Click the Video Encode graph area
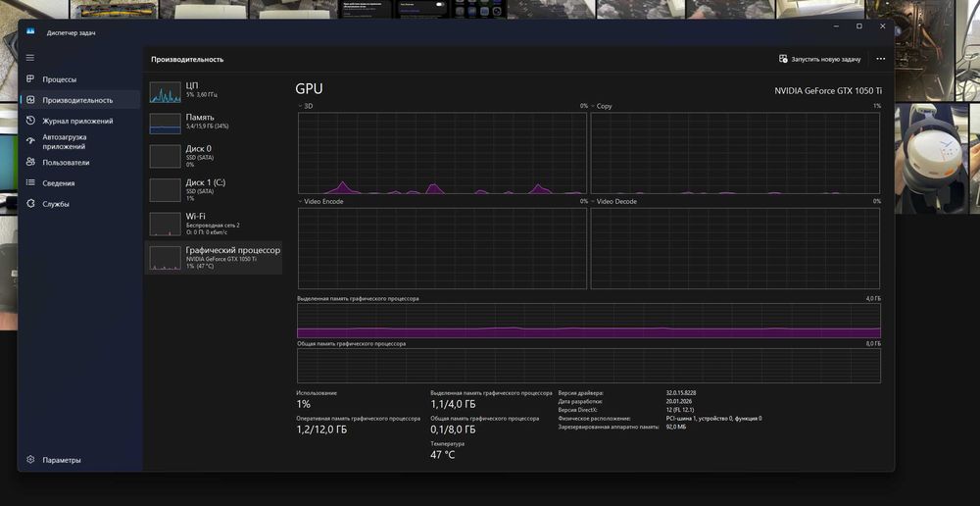 pyautogui.click(x=443, y=248)
